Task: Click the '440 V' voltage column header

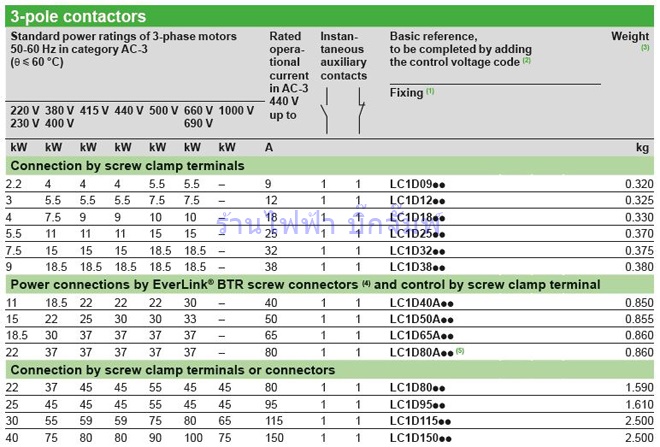Action: 129,111
